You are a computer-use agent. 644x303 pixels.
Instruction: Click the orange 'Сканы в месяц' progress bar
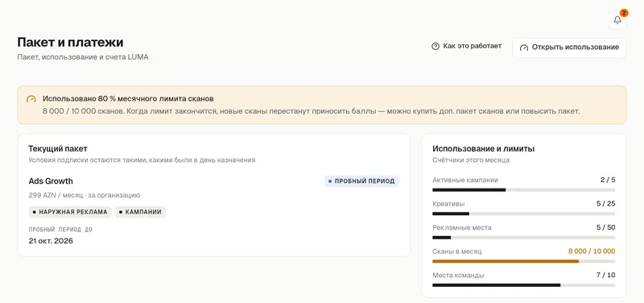524,261
